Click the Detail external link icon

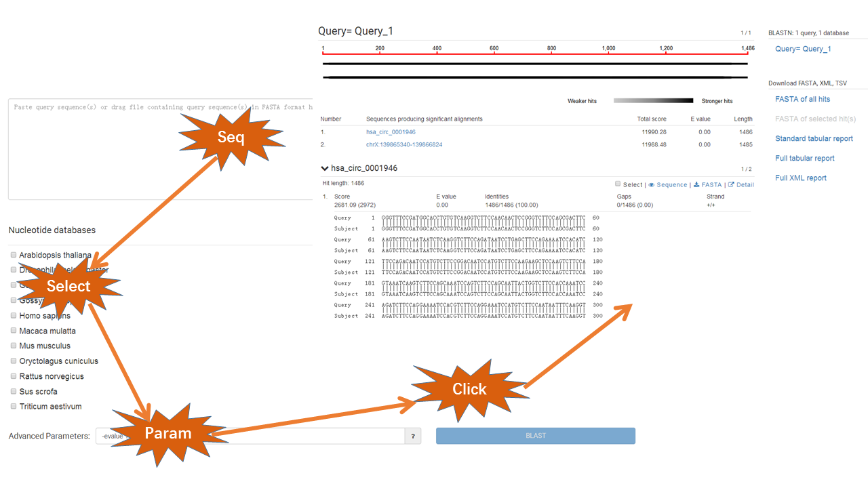(731, 185)
